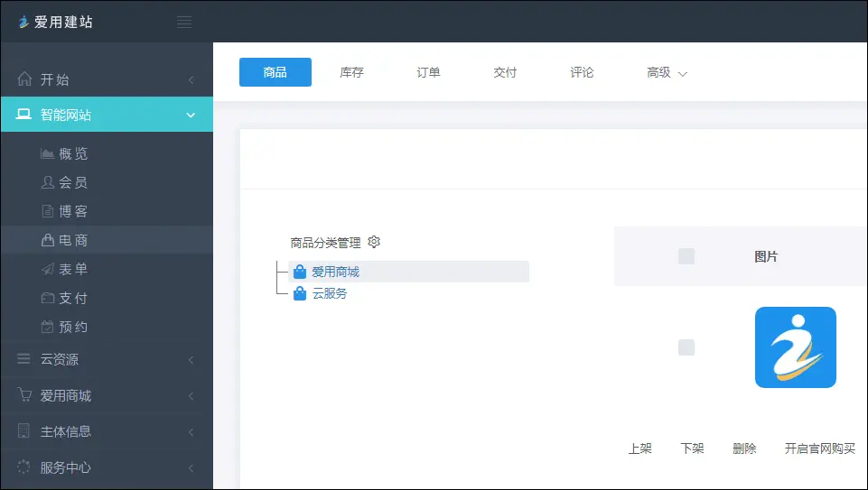The width and height of the screenshot is (868, 490).
Task: Open the 商品分类管理 gear settings icon
Action: [374, 242]
